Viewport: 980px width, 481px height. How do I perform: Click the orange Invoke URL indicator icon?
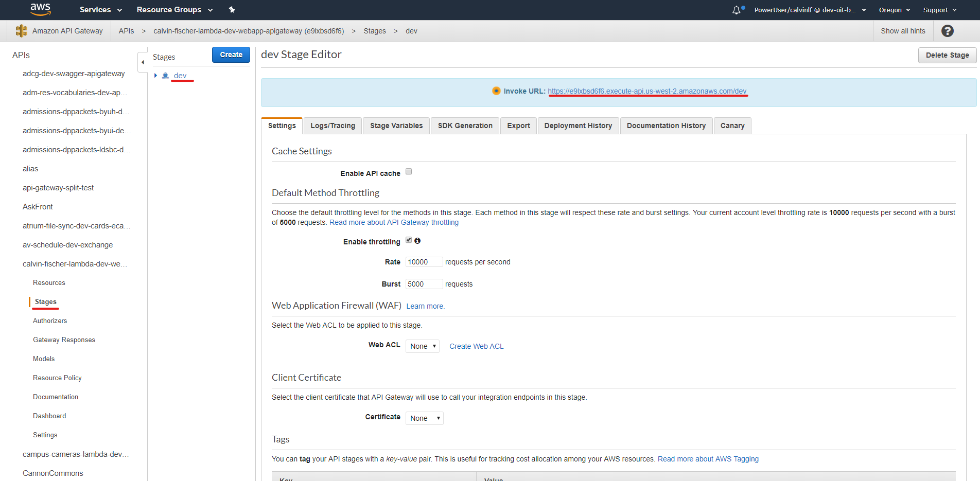click(x=496, y=91)
